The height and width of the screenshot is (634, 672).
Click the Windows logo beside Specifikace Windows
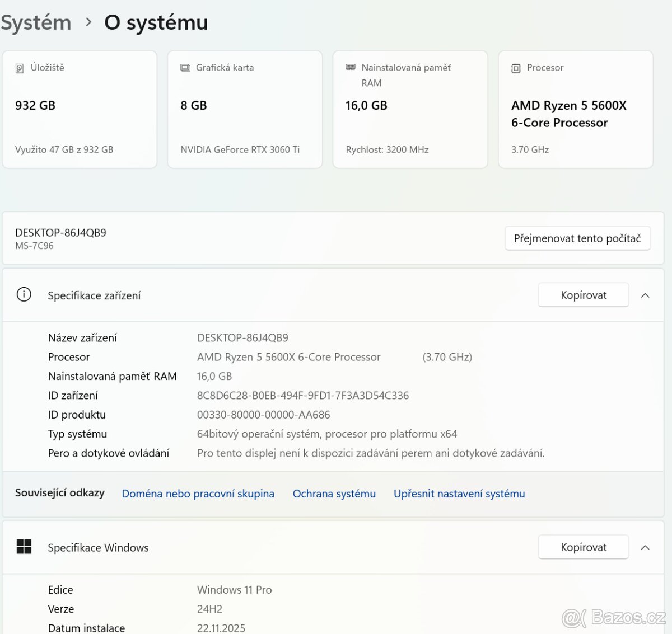click(x=24, y=547)
